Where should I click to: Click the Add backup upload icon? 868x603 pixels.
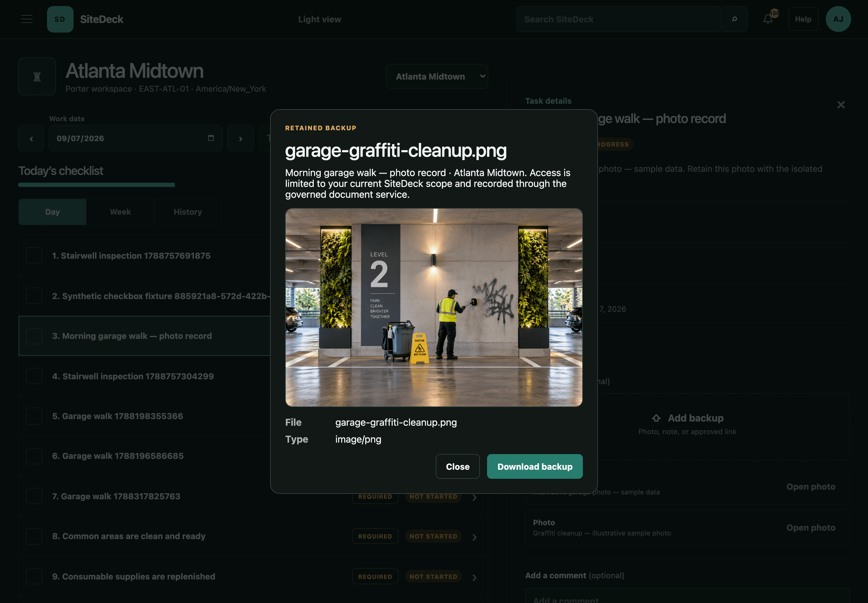coord(656,418)
